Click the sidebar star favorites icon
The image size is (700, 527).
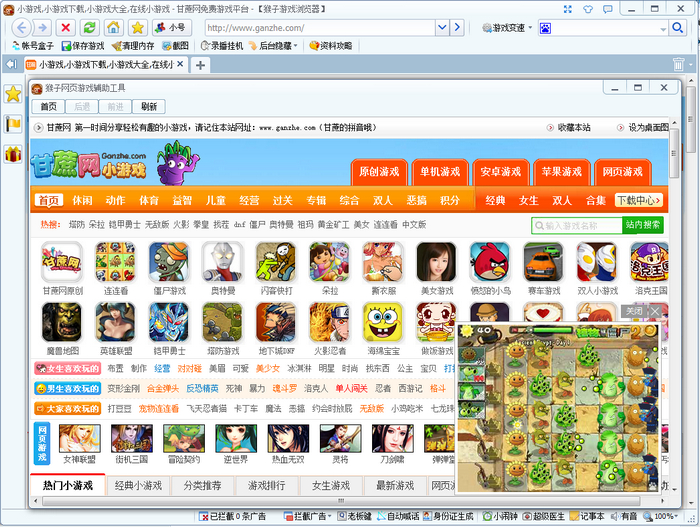(x=13, y=94)
